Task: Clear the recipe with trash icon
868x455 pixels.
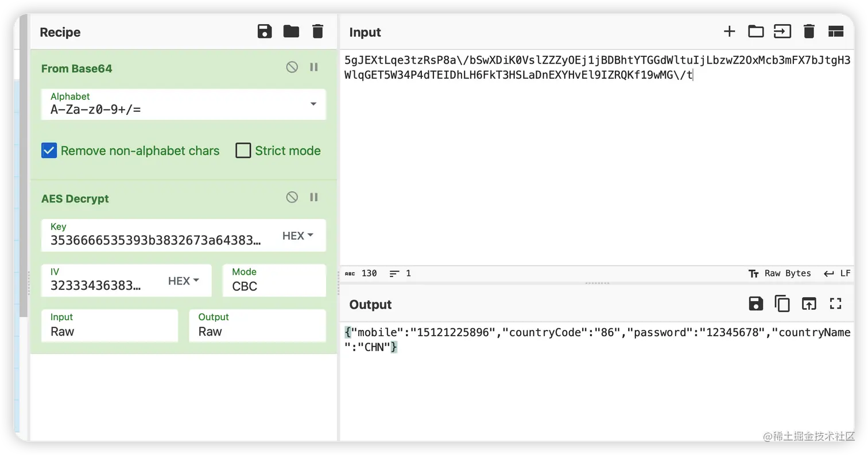Action: point(317,32)
